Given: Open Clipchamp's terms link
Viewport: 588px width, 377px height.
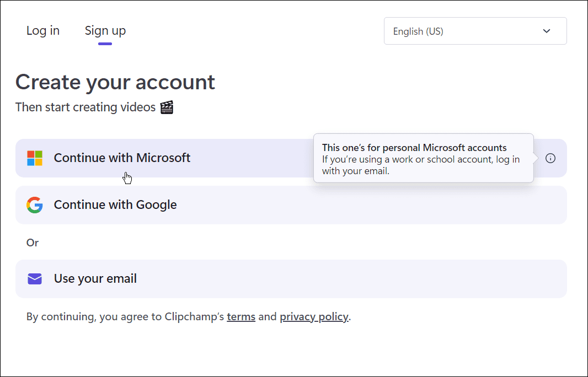Looking at the screenshot, I should point(241,316).
